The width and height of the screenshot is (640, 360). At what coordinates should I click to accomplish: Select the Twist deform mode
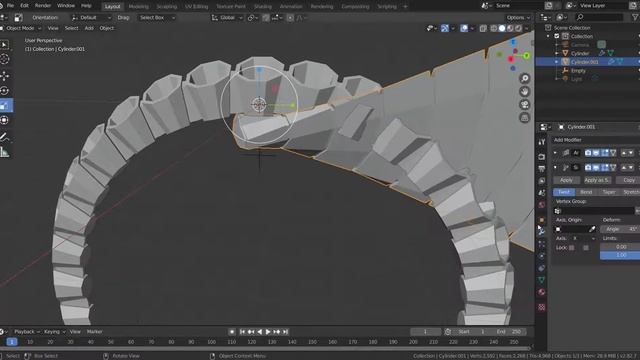[564, 192]
